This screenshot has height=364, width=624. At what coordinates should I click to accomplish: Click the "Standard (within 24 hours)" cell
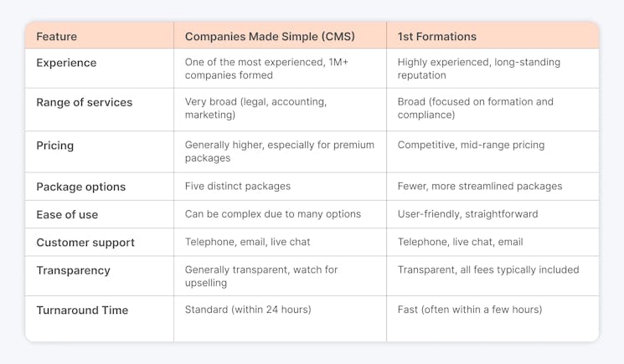tap(248, 310)
